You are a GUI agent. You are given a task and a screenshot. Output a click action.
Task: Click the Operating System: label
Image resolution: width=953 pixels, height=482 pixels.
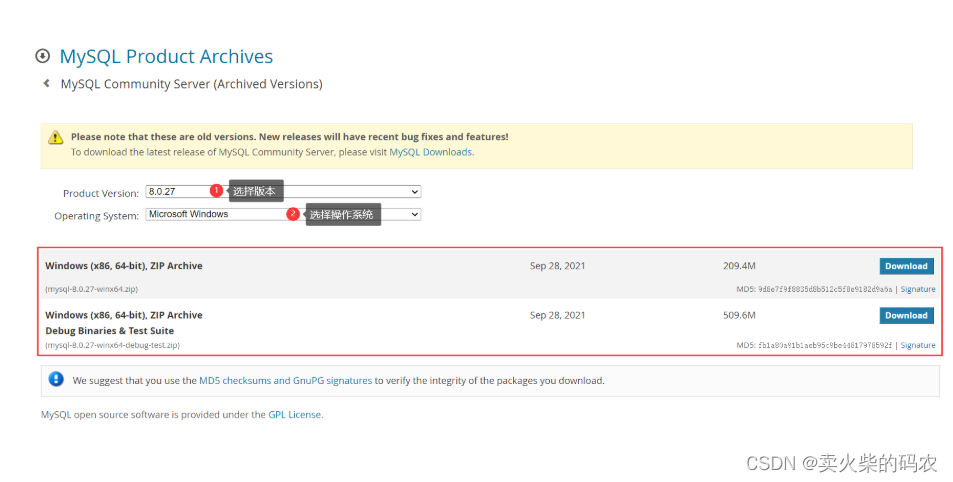pos(97,216)
